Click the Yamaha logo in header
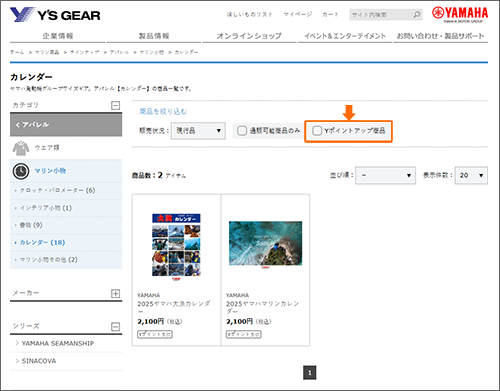 click(460, 14)
